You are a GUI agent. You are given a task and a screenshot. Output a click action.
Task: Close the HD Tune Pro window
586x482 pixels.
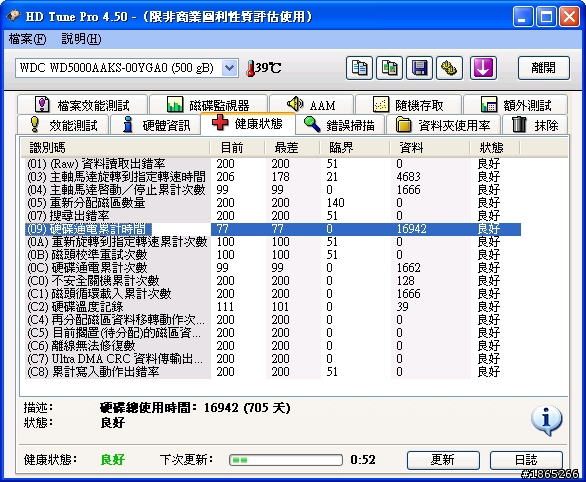[569, 16]
